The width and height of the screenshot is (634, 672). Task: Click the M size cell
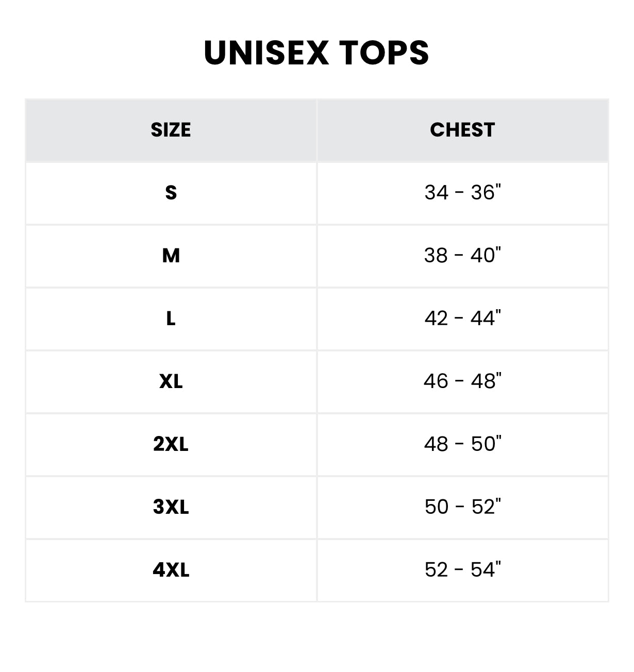point(171,256)
